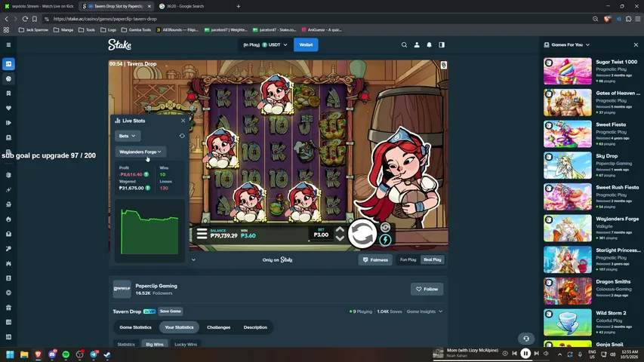Viewport: 644px width, 362px height.
Task: Select the Your Statistics tab
Action: point(179,327)
